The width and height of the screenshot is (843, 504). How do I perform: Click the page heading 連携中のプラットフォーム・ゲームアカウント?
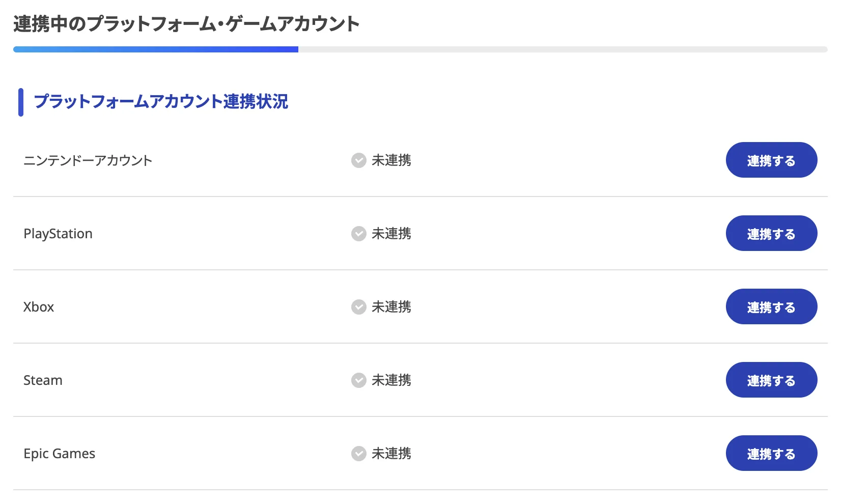[x=186, y=22]
